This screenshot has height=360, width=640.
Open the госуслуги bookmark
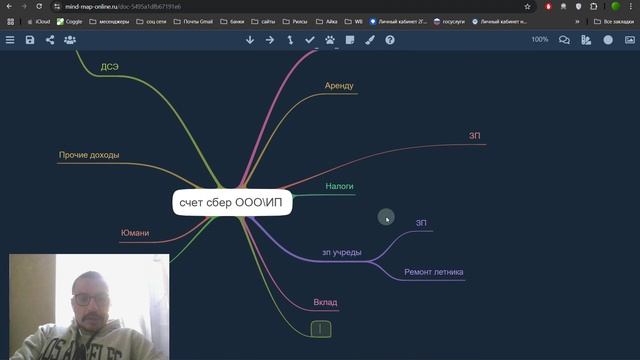pyautogui.click(x=449, y=22)
